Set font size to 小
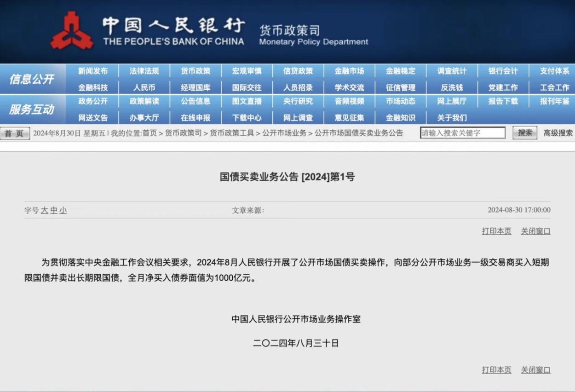The height and width of the screenshot is (392, 575). (x=63, y=210)
